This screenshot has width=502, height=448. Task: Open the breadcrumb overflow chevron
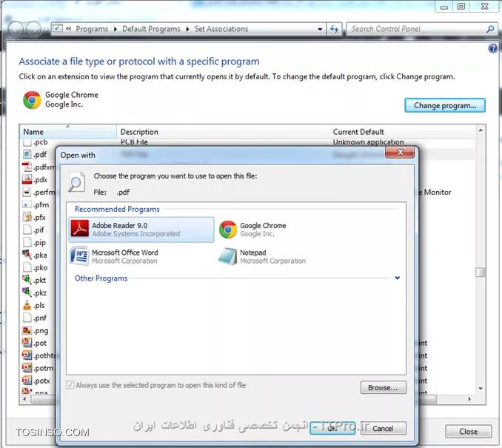point(69,29)
